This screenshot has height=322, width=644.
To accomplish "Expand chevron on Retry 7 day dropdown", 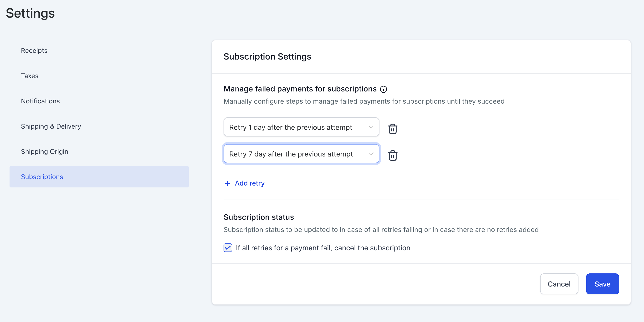I will 371,154.
